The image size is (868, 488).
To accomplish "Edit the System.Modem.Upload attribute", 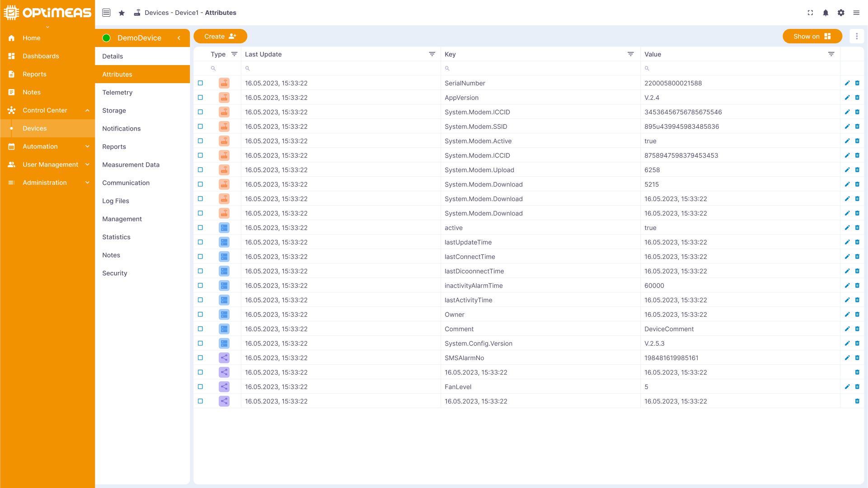I will click(847, 170).
